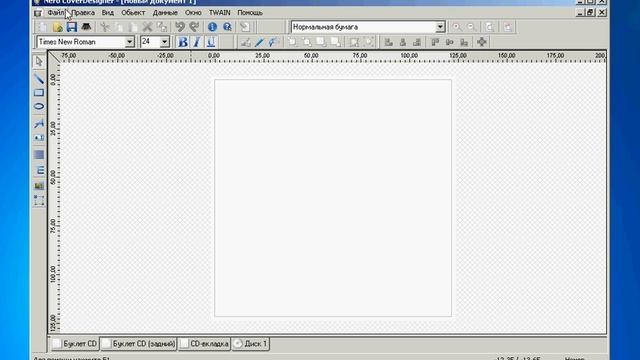Image resolution: width=640 pixels, height=360 pixels.
Task: Select the filled background tool
Action: click(39, 155)
